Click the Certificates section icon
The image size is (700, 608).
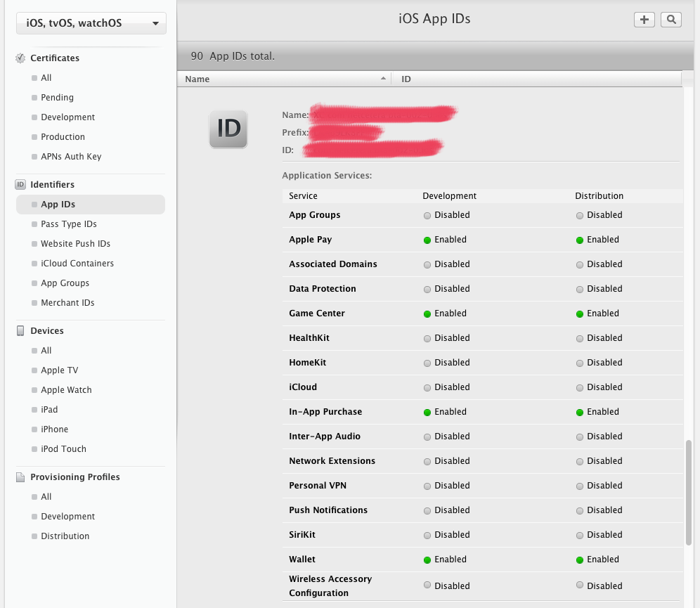pyautogui.click(x=20, y=58)
